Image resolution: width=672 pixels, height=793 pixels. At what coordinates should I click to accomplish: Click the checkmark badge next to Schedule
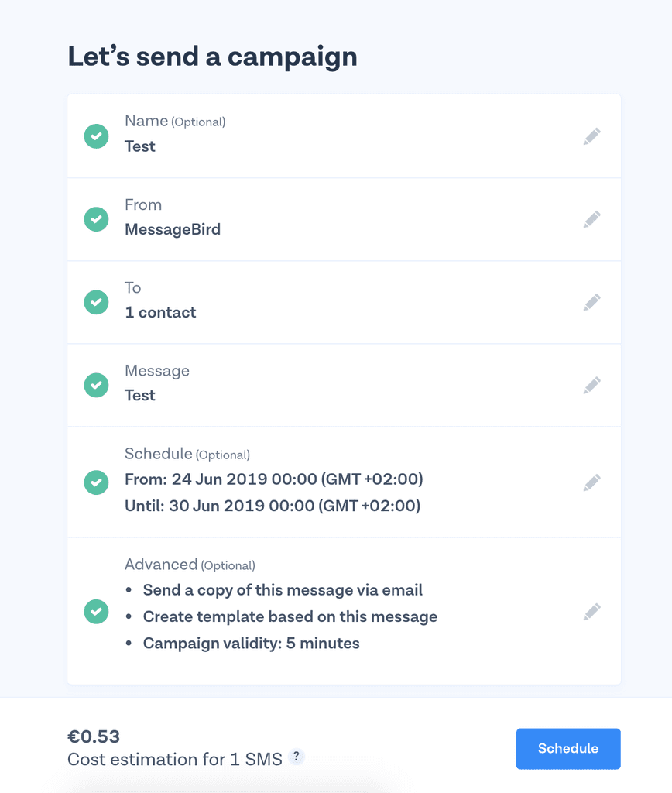[x=96, y=482]
